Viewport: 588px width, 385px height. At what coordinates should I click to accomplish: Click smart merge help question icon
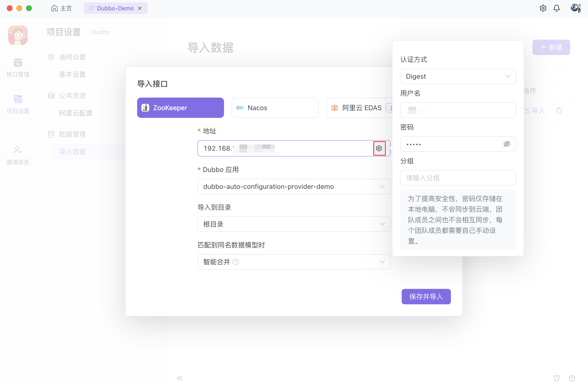(x=236, y=262)
